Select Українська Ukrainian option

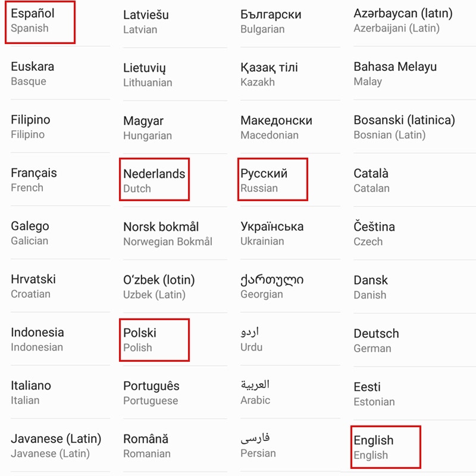tap(290, 233)
